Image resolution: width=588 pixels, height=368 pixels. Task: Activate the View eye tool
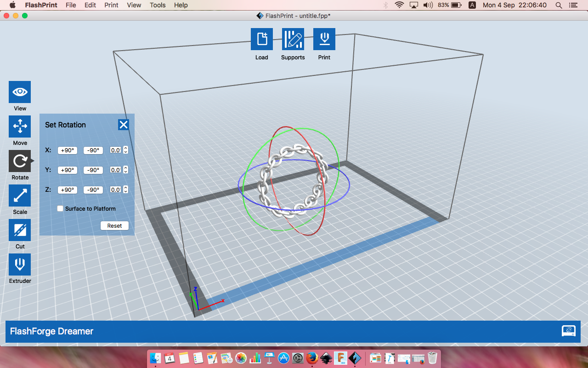20,92
